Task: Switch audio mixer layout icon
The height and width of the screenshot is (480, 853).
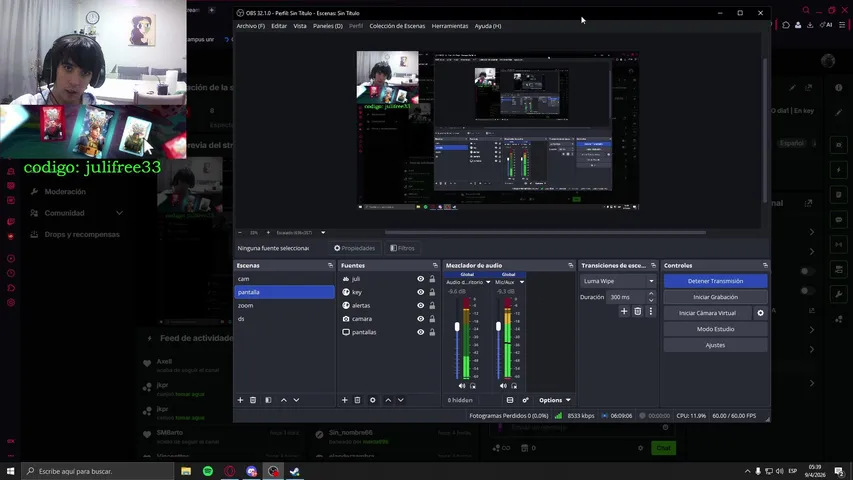Action: [510, 400]
